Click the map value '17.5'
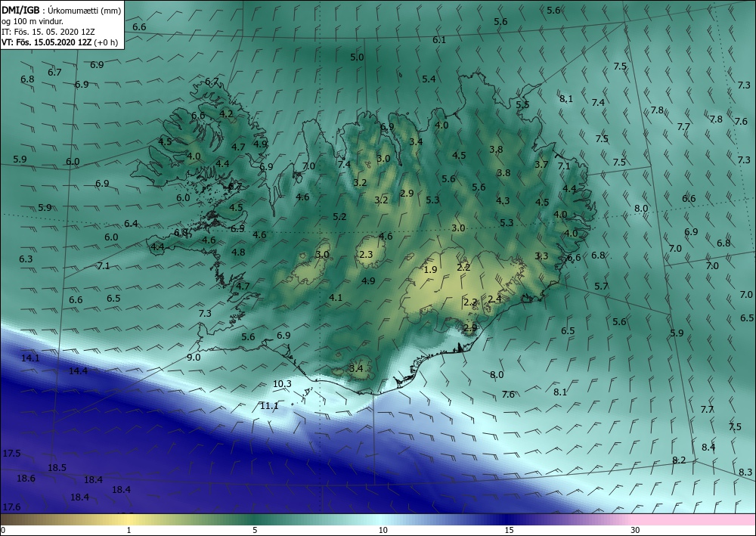The width and height of the screenshot is (756, 536). point(11,453)
